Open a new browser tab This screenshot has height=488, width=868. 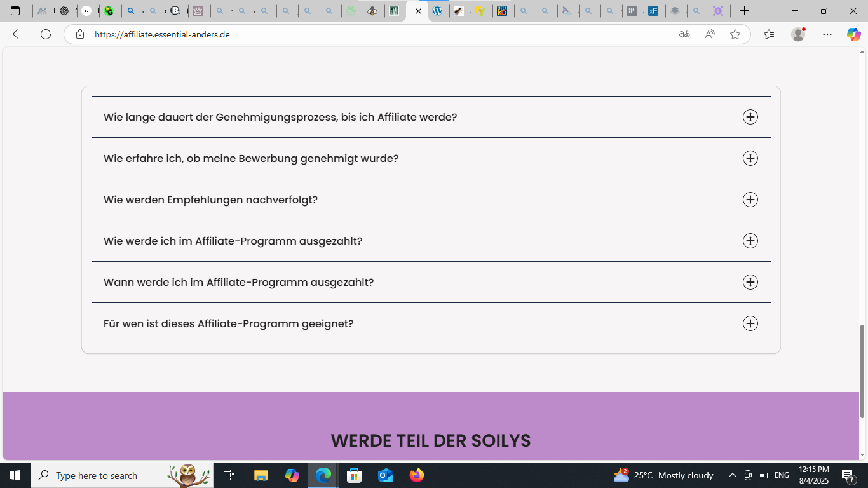point(744,11)
